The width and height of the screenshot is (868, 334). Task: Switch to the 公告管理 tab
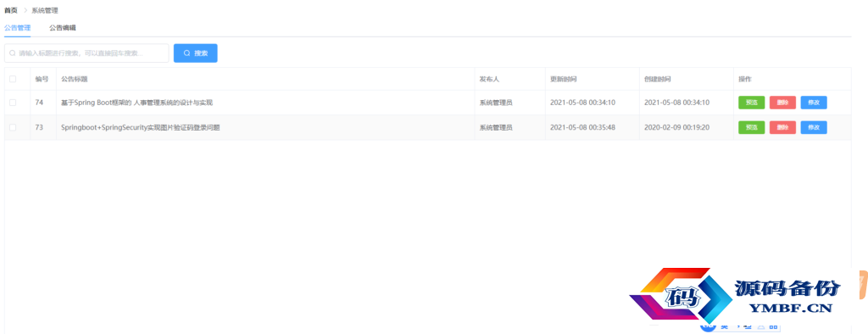tap(17, 27)
